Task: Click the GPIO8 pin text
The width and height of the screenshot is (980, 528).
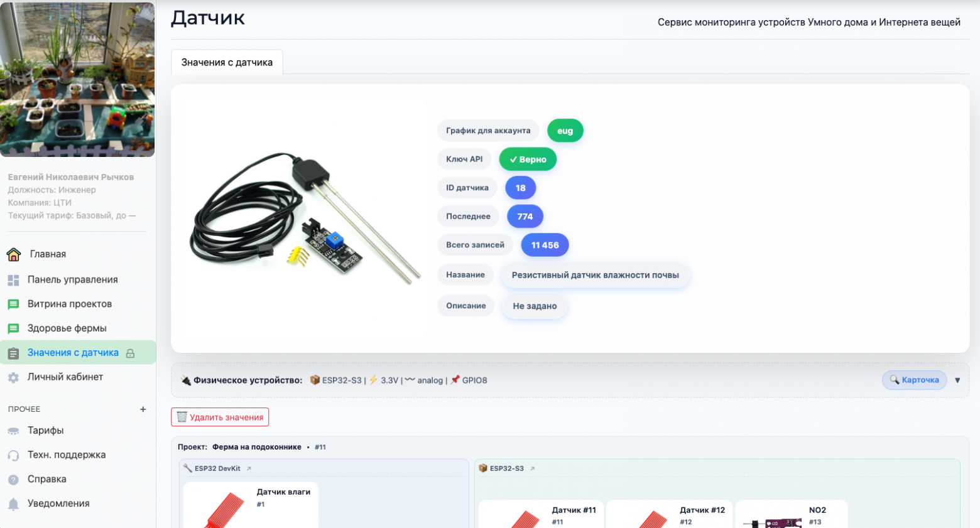Action: pyautogui.click(x=475, y=380)
